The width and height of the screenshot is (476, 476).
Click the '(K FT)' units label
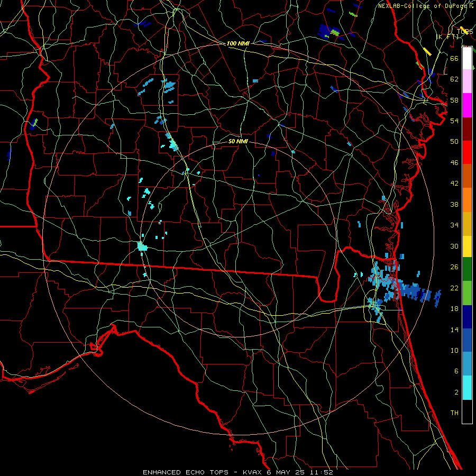tap(447, 36)
